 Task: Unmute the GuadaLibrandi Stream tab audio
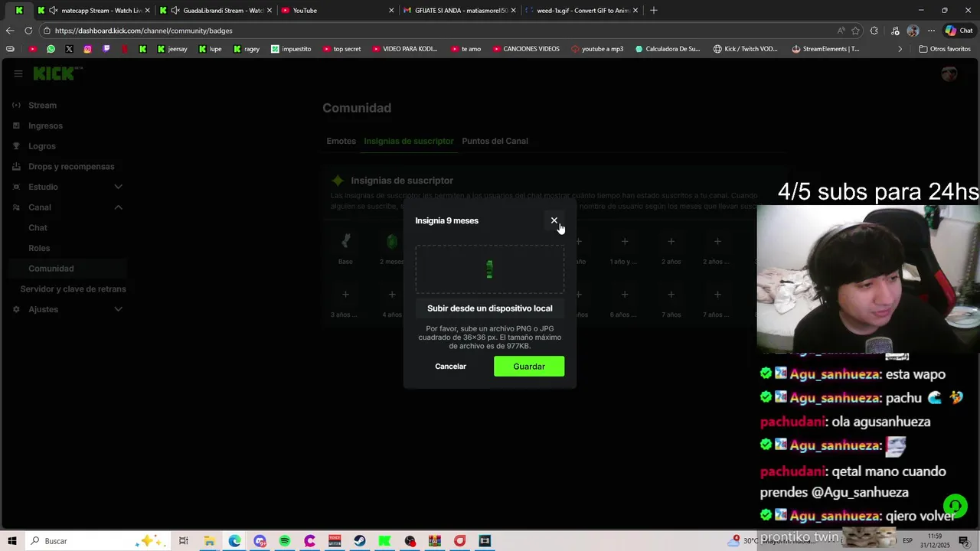pos(175,11)
